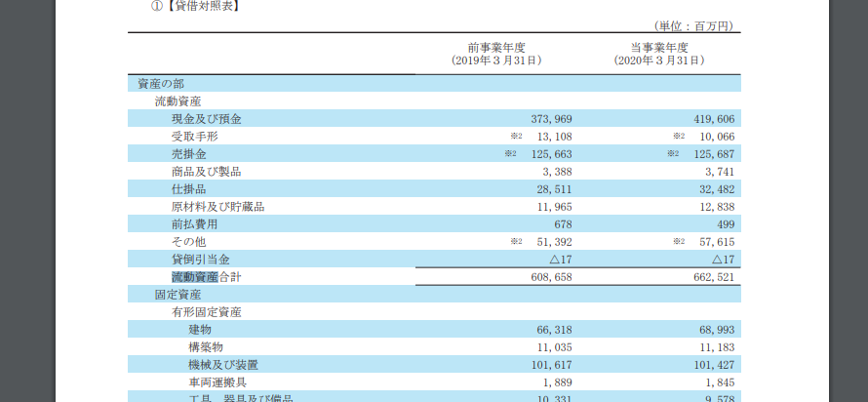Click the 有形固定資産 subheading

(x=207, y=311)
